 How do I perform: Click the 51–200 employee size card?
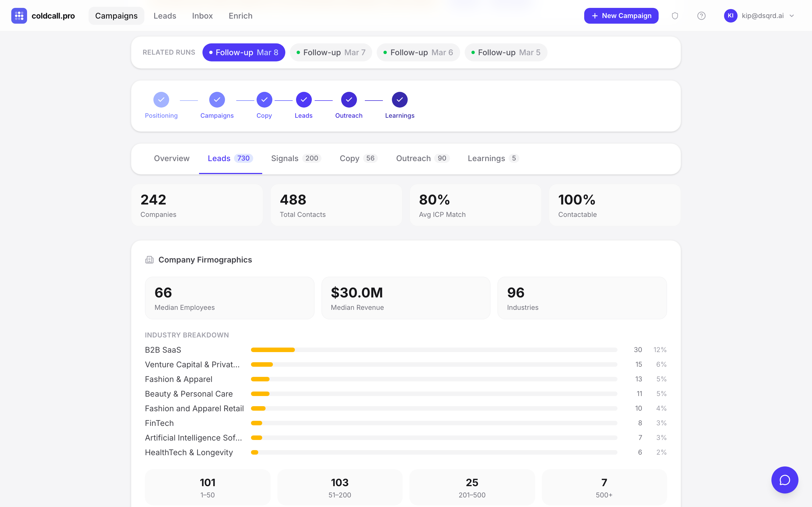[339, 487]
